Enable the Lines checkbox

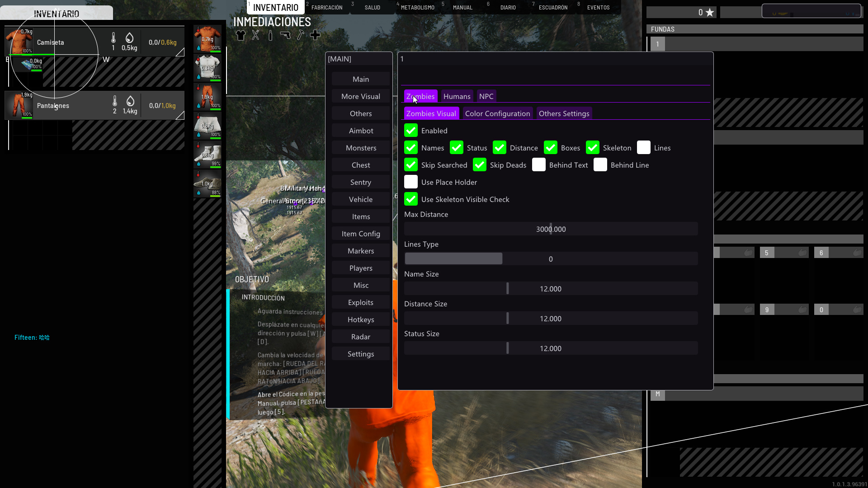tap(644, 148)
